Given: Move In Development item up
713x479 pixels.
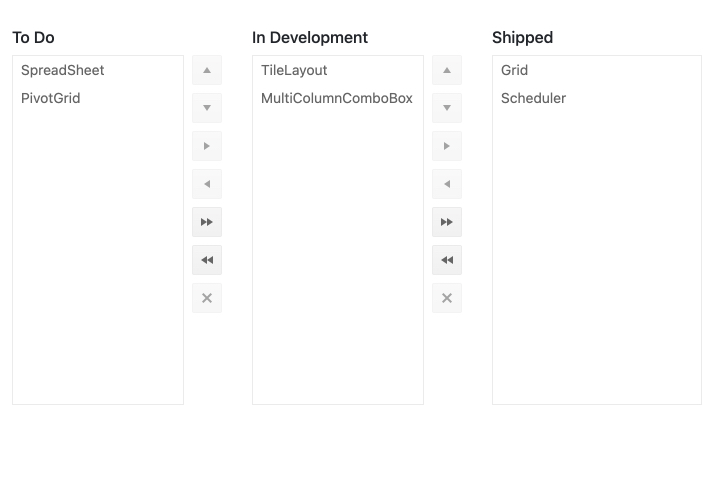Looking at the screenshot, I should pos(447,71).
